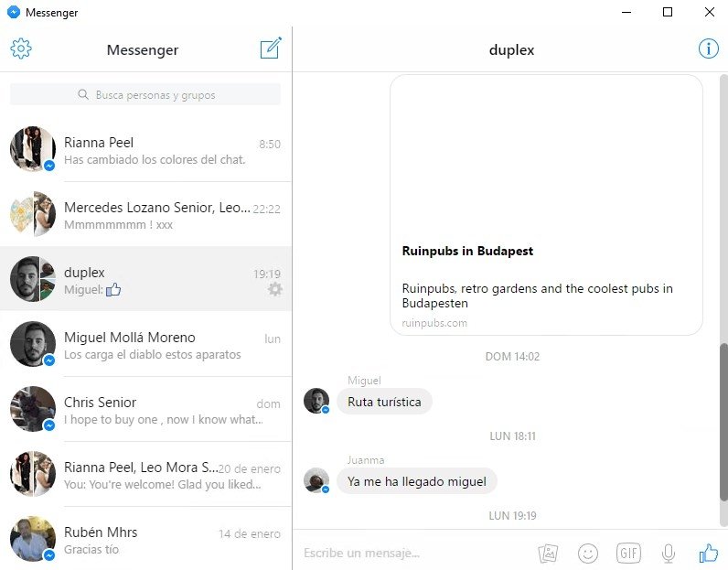This screenshot has height=570, width=728.
Task: Click the 'Has cambiado los colores del chat.' preview
Action: pyautogui.click(x=155, y=160)
